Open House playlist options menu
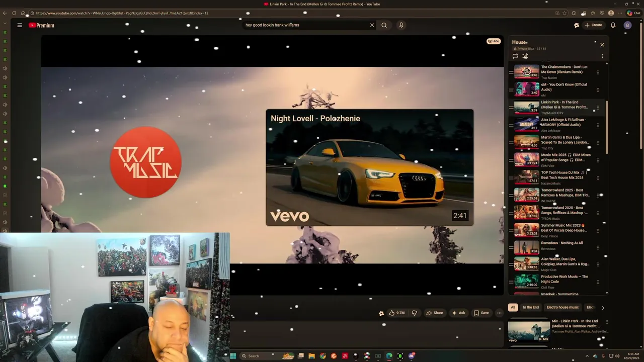The height and width of the screenshot is (362, 644). coord(602,56)
